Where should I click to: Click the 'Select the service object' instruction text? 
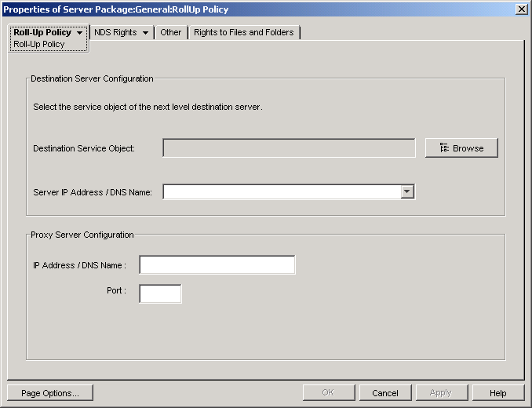[x=148, y=107]
